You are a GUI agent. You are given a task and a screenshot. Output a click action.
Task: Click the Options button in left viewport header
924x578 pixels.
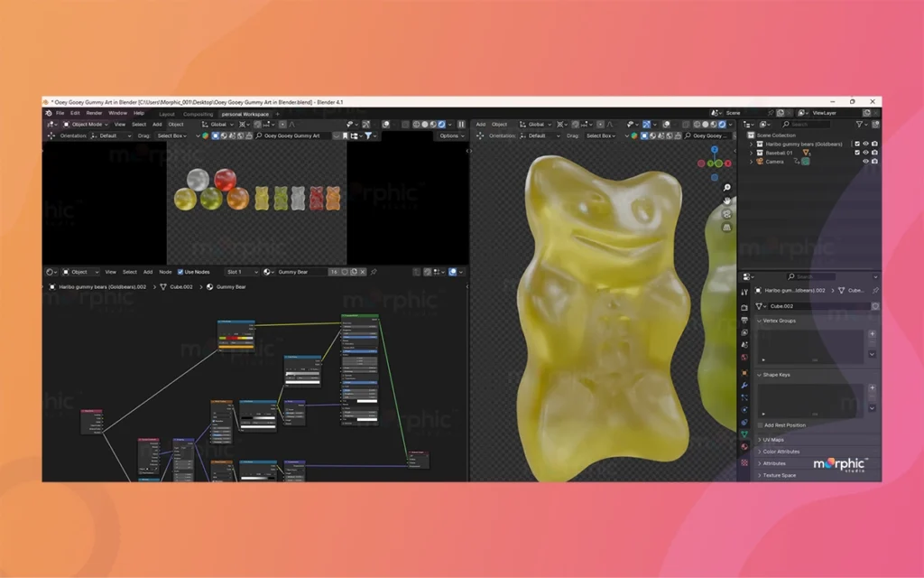450,135
